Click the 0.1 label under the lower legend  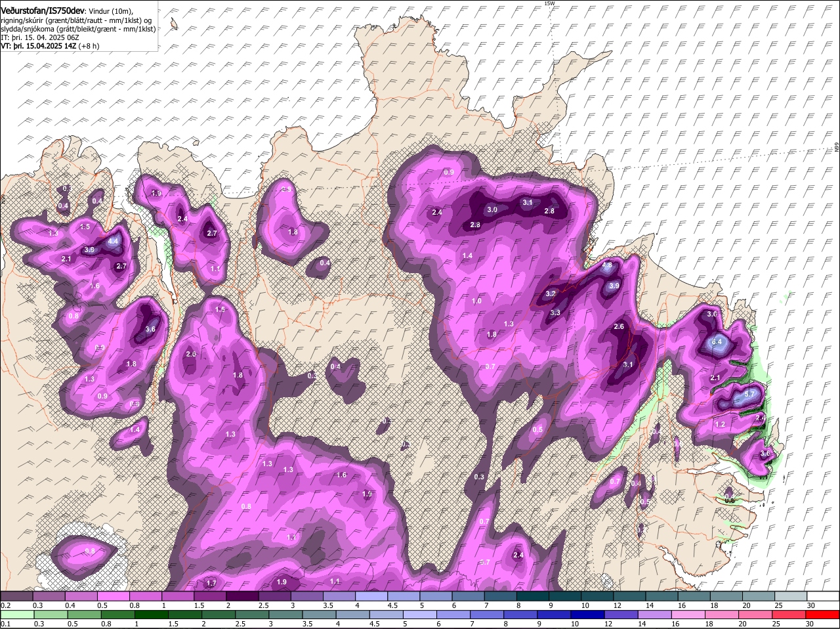click(x=5, y=624)
